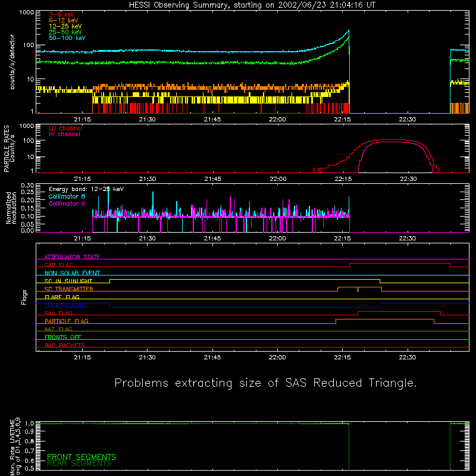Click the 0.30 modulation axis value
476x476 pixels.
tap(27, 185)
